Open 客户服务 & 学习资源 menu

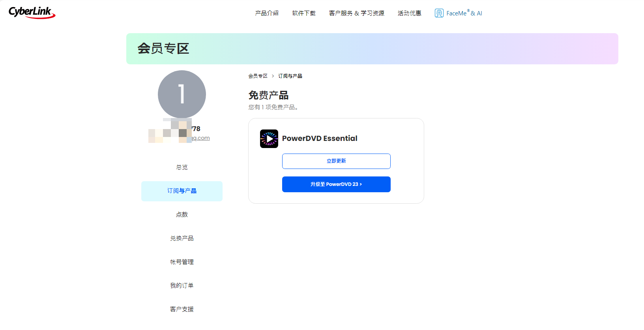point(357,13)
